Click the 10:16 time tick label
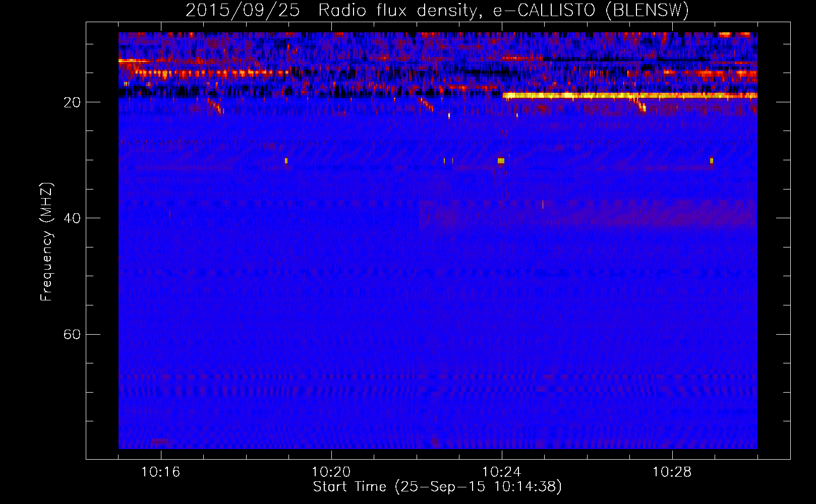 (x=160, y=472)
